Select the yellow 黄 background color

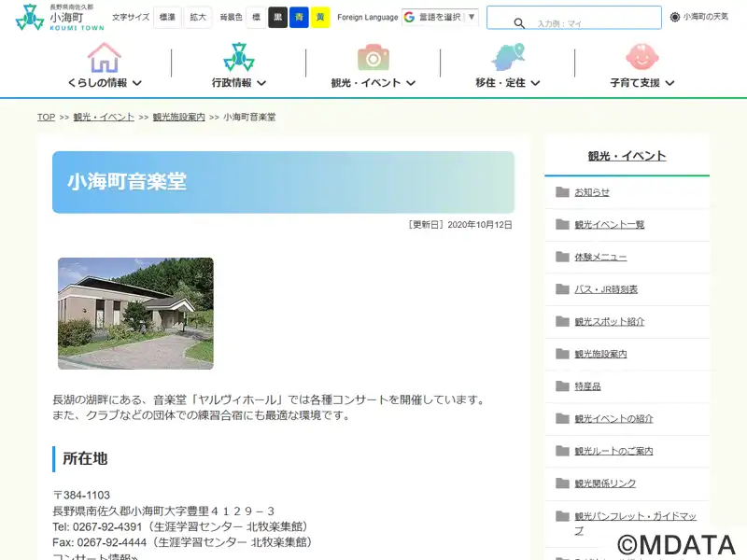point(320,18)
